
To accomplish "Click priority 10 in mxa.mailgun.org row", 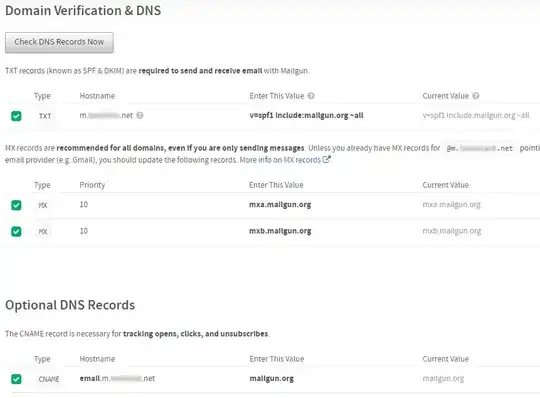I will (84, 205).
